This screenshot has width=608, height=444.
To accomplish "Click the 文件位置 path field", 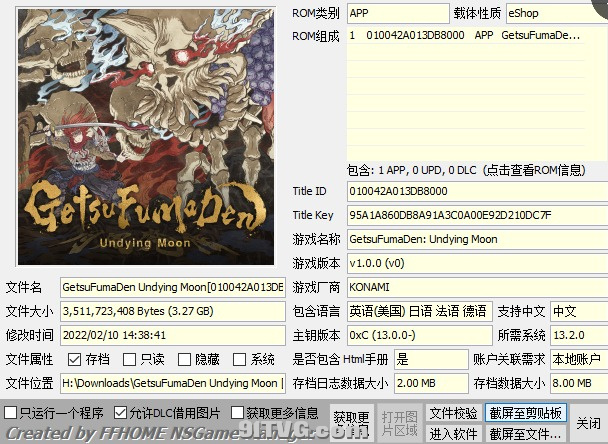I will [172, 383].
